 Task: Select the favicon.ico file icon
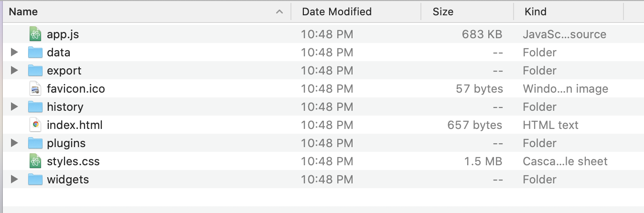35,89
